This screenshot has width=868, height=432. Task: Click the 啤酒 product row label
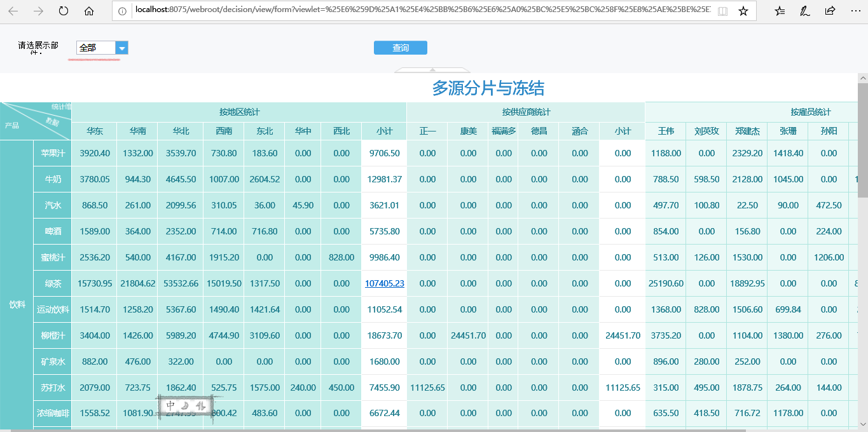click(x=53, y=231)
